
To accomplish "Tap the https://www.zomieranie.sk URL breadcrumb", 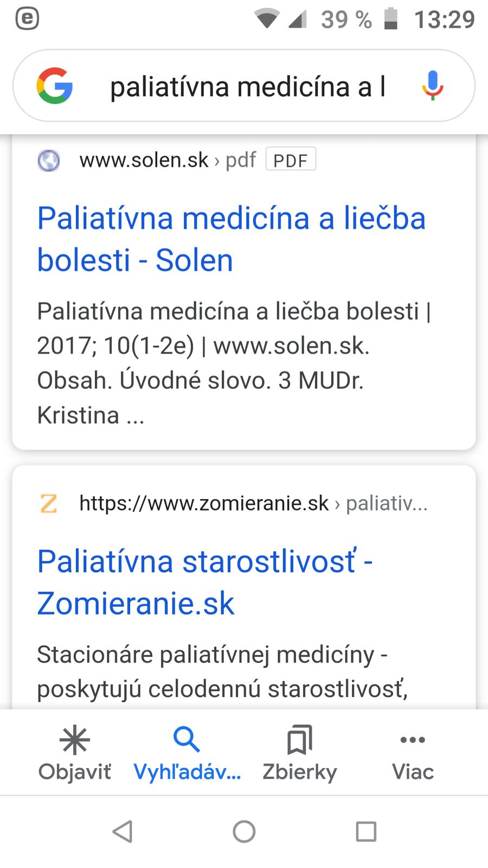I will 204,503.
